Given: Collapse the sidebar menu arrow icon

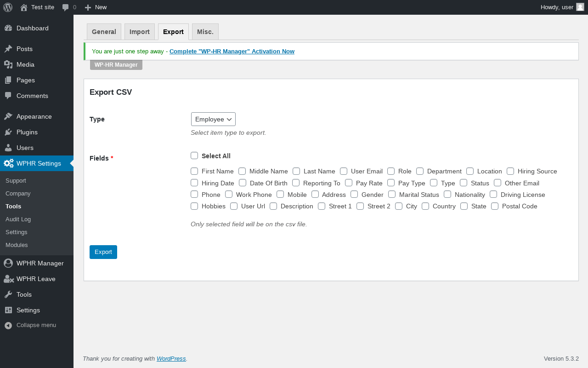Looking at the screenshot, I should (x=8, y=325).
